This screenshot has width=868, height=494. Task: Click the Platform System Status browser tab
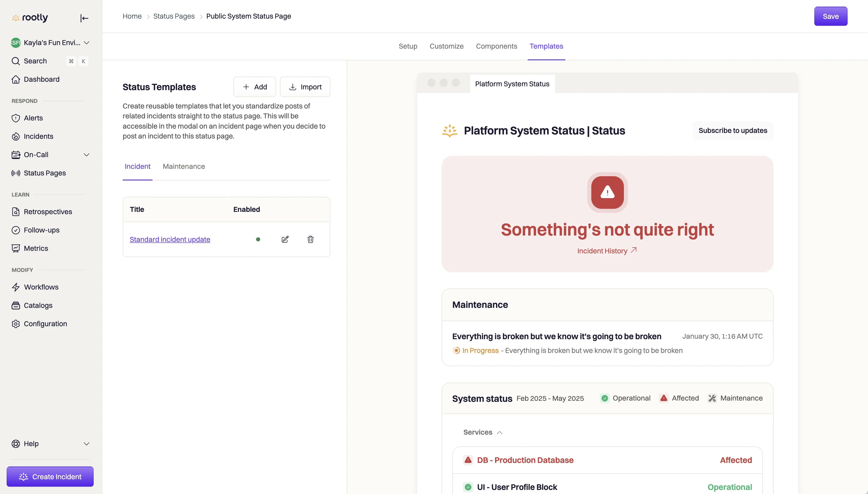pos(512,84)
